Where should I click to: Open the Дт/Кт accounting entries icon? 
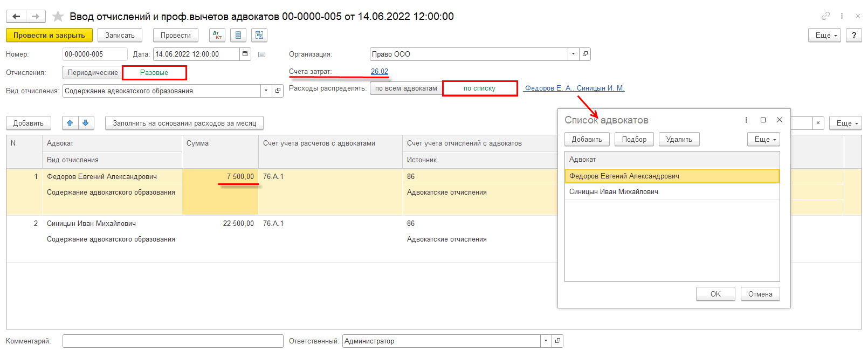217,36
